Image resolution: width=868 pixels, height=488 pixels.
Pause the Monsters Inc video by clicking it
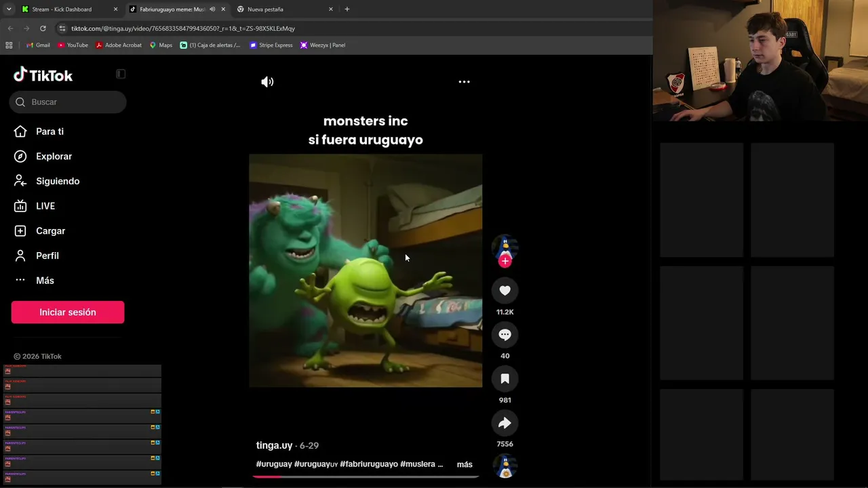coord(366,270)
